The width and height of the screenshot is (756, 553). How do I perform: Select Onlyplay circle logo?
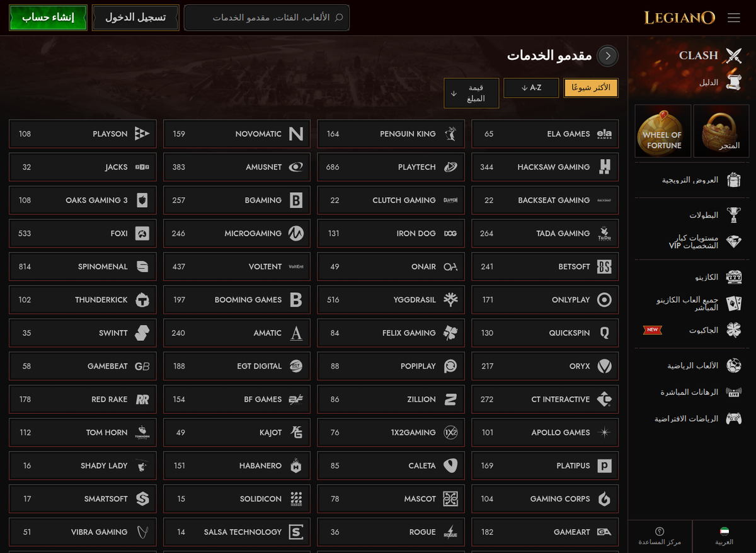pyautogui.click(x=605, y=300)
